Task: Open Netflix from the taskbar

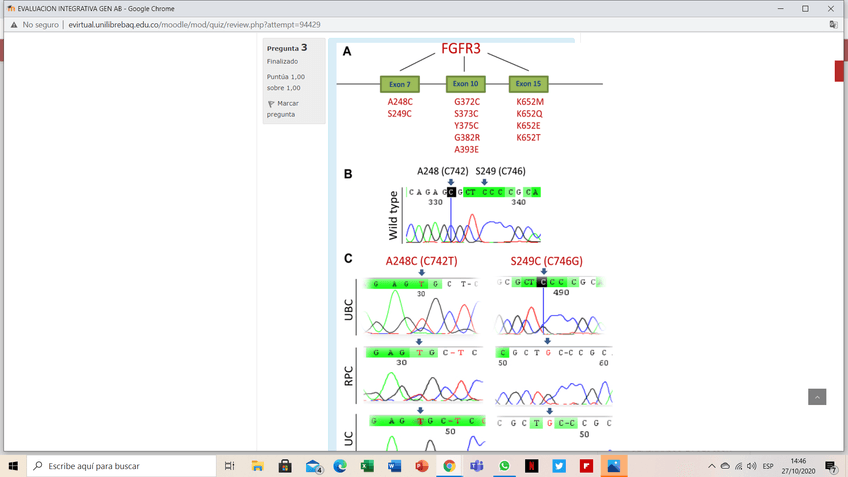Action: [532, 466]
